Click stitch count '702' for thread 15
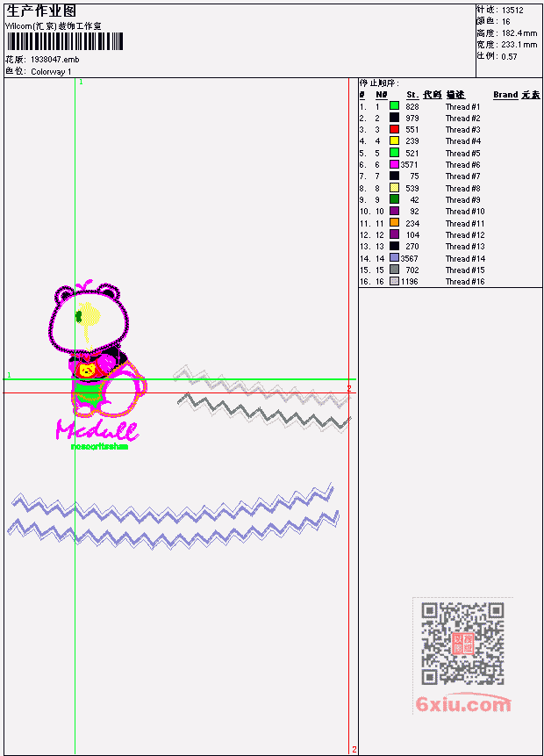 (x=412, y=270)
